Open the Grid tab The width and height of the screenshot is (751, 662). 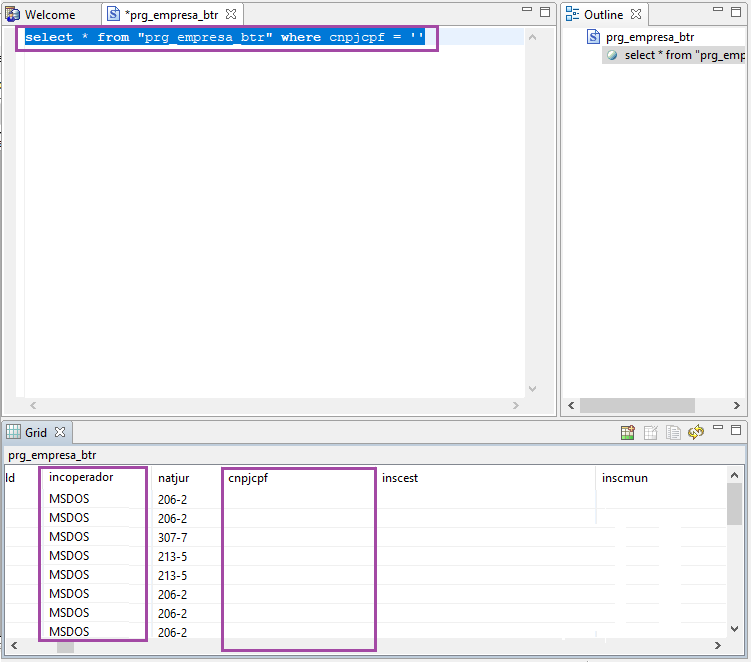point(35,432)
